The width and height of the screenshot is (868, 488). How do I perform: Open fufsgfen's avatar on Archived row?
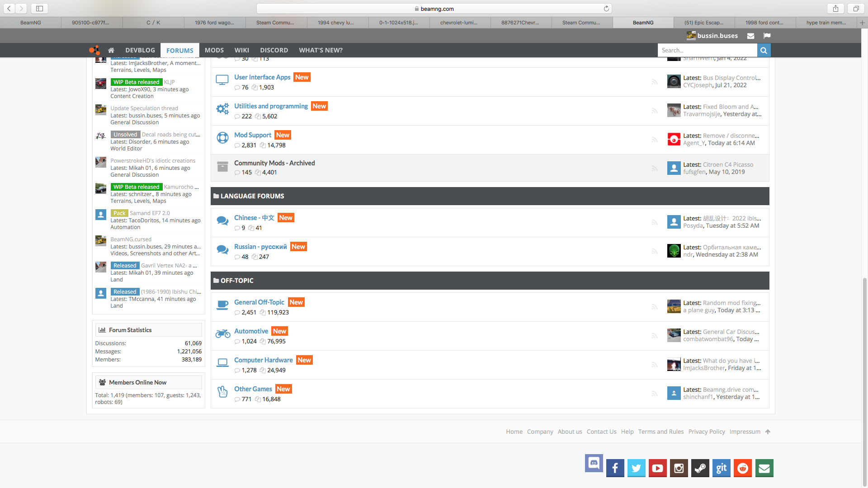point(674,168)
